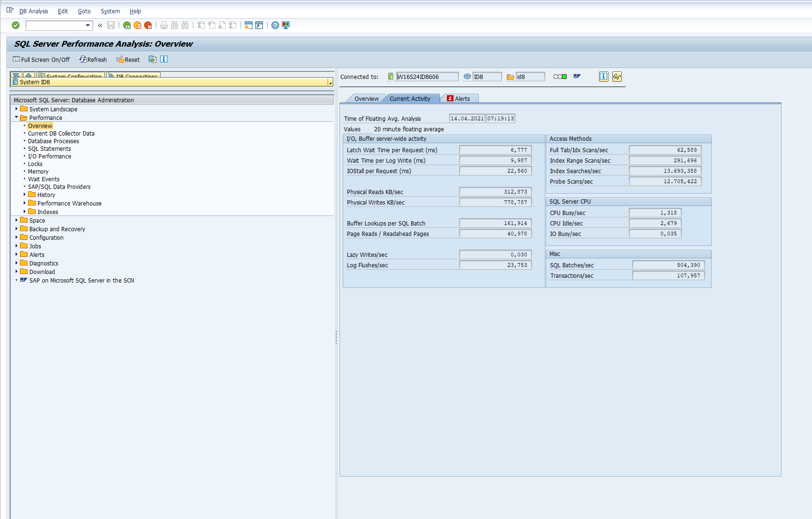Click the yellow glasses display icon

(617, 77)
